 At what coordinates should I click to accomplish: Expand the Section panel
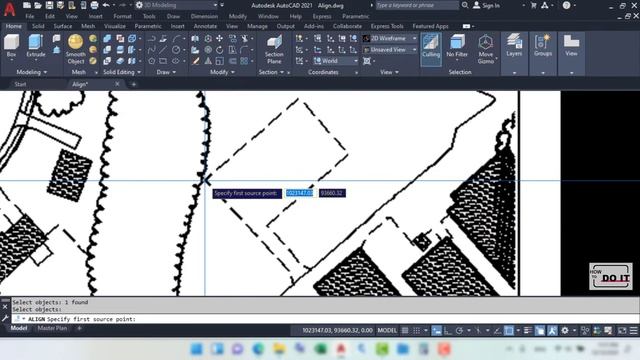[x=271, y=72]
